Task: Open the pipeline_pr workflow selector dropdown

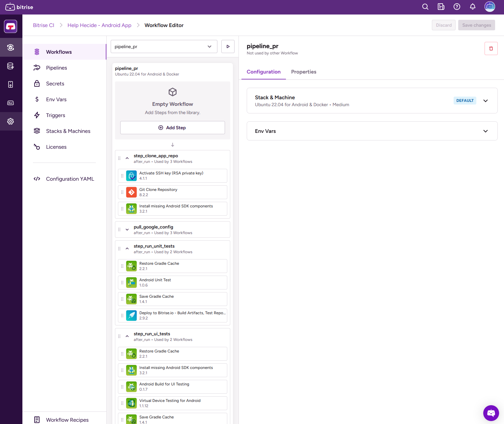Action: pos(164,46)
